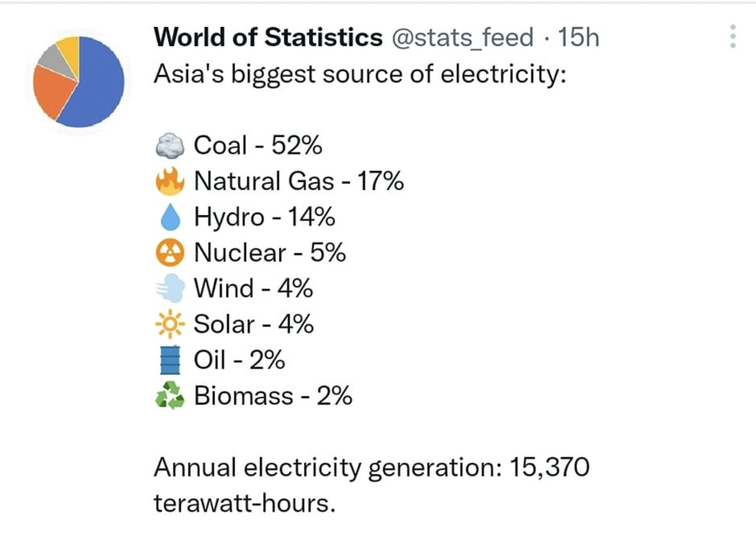Click the Biomass - 2% text

pyautogui.click(x=273, y=396)
